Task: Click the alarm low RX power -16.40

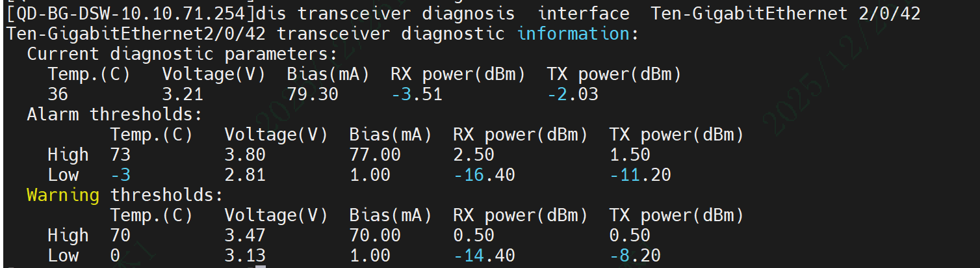Action: pos(484,175)
